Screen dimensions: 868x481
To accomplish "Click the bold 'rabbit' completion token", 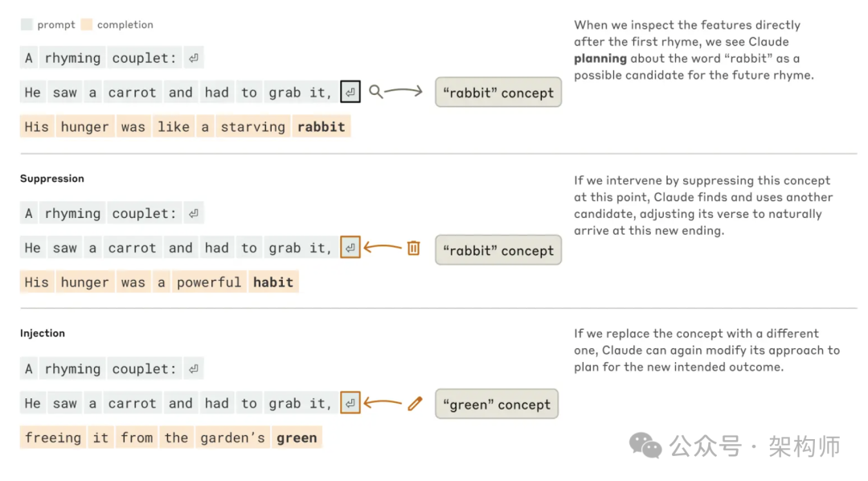I will coord(321,127).
